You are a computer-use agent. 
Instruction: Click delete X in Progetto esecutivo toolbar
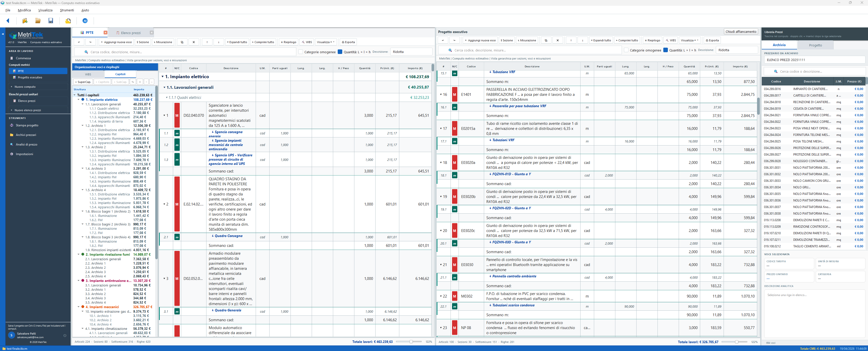click(x=558, y=40)
